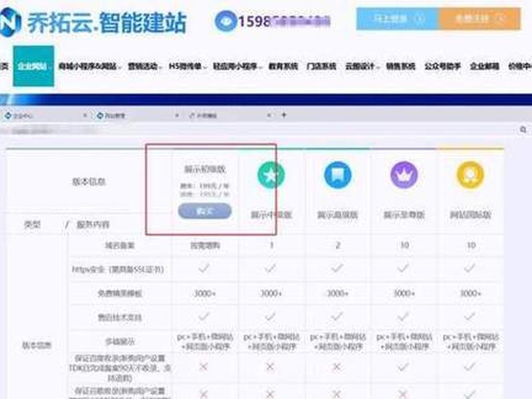Switch to the first browser tab
This screenshot has height=399, width=532.
click(x=46, y=116)
